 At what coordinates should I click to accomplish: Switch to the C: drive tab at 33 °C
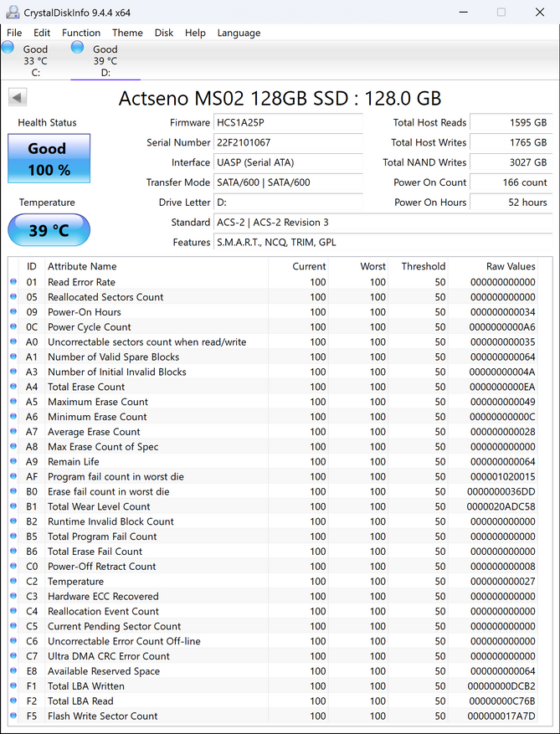(x=35, y=60)
